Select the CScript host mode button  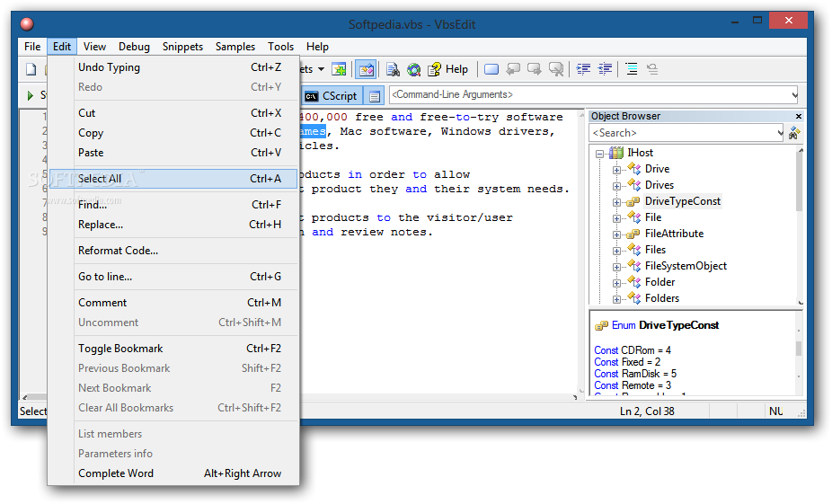(332, 96)
